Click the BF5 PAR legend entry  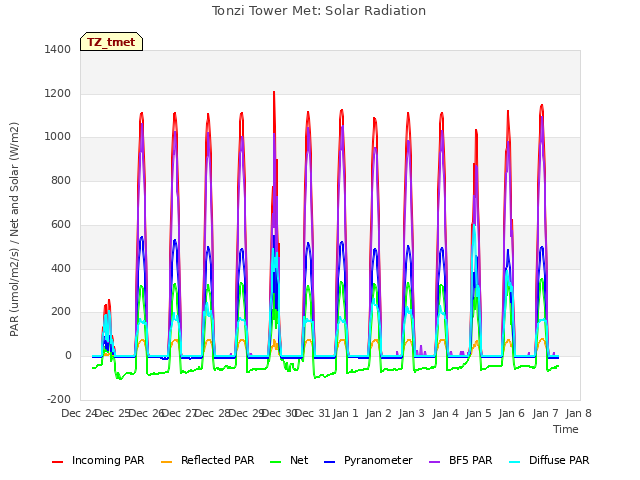(460, 460)
